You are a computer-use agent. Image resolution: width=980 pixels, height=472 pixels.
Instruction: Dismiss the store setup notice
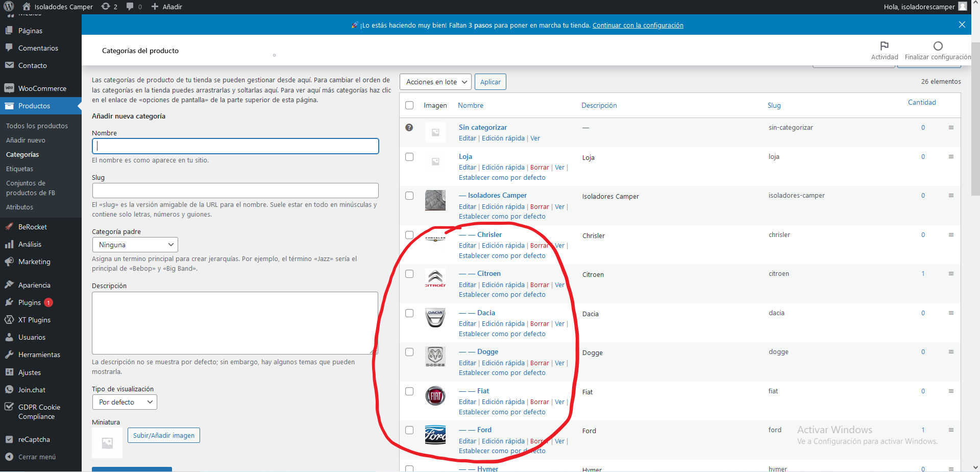962,25
